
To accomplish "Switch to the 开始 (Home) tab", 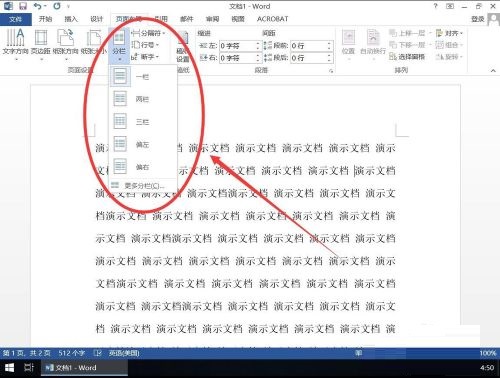I will coord(45,19).
